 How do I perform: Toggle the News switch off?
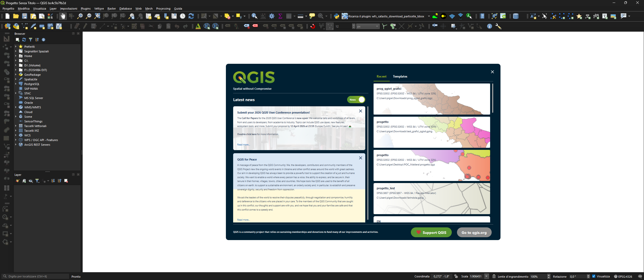[356, 100]
